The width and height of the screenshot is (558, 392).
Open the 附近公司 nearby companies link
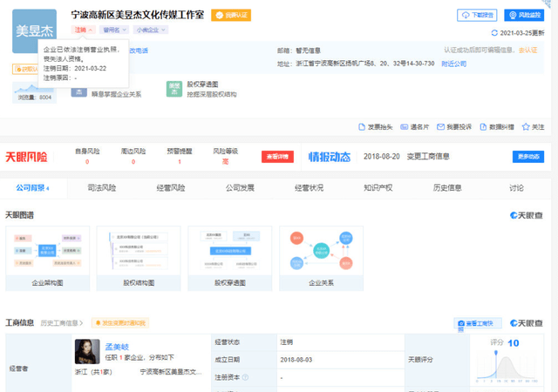[453, 64]
